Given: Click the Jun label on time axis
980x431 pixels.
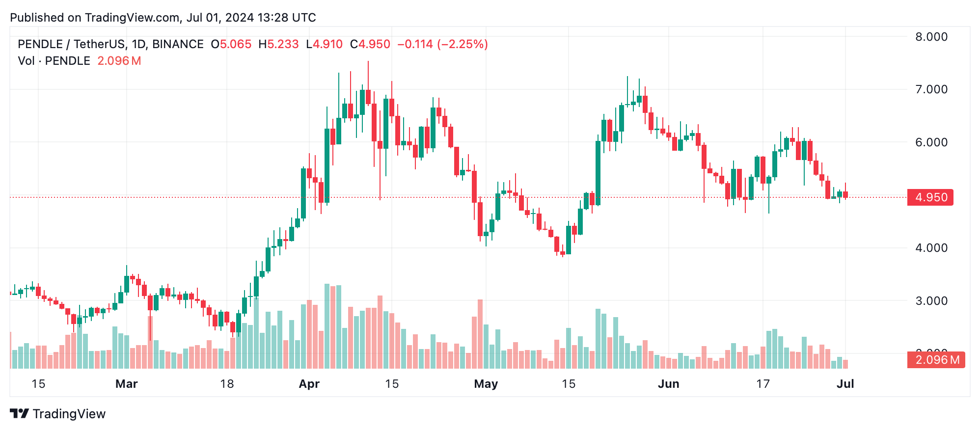Looking at the screenshot, I should (x=668, y=384).
